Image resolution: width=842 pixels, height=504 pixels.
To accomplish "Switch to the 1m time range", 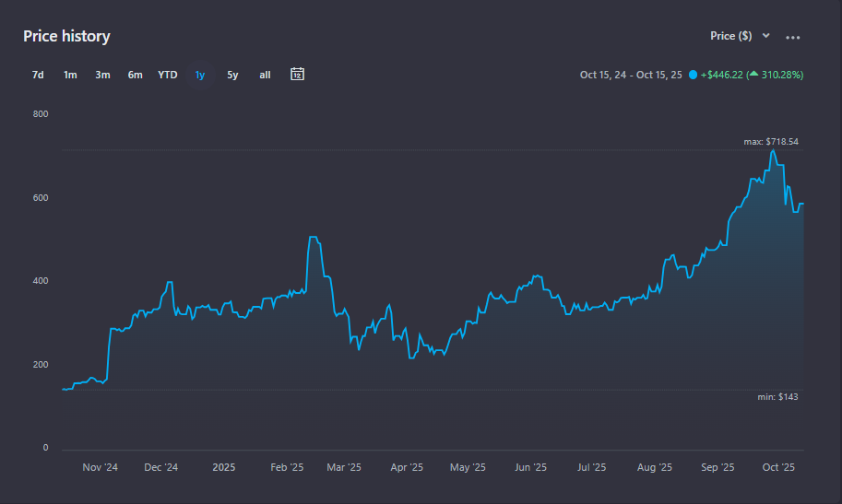I will [70, 75].
